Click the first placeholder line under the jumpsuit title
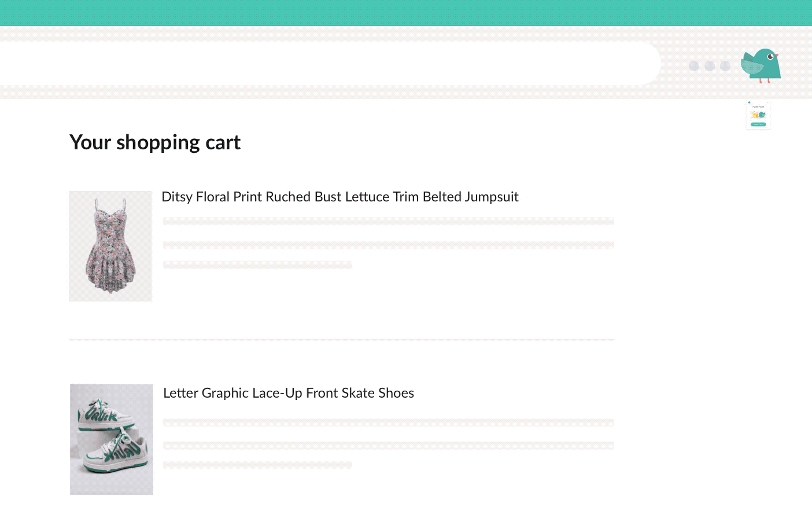The image size is (812, 529). (389, 221)
